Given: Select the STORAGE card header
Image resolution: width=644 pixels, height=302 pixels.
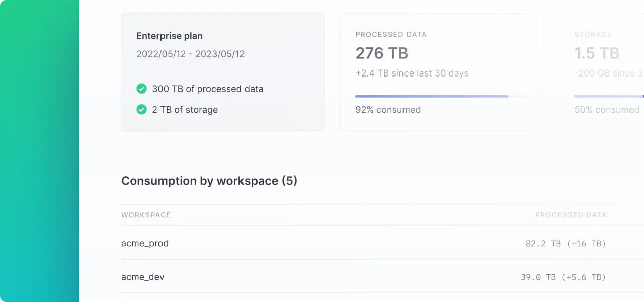Looking at the screenshot, I should [x=593, y=35].
